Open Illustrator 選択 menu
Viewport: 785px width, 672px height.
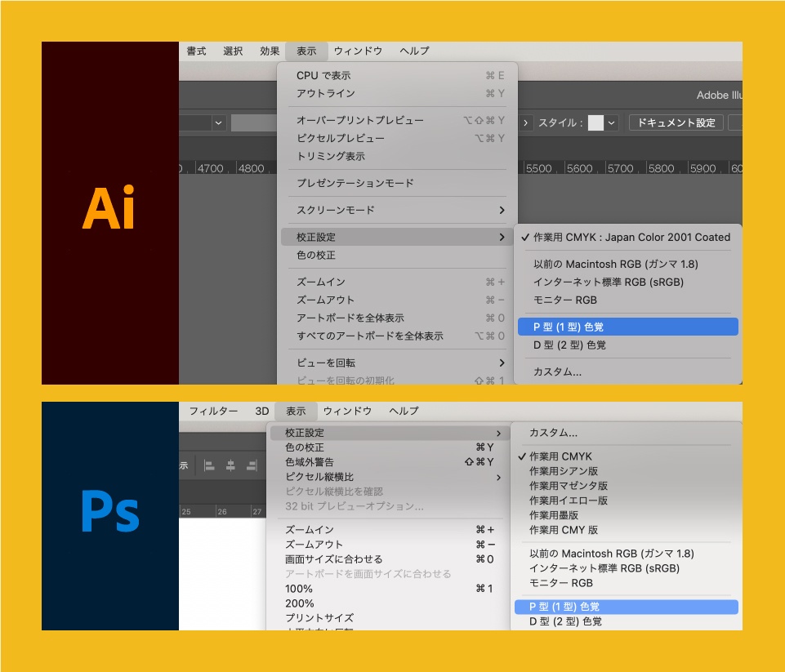233,51
